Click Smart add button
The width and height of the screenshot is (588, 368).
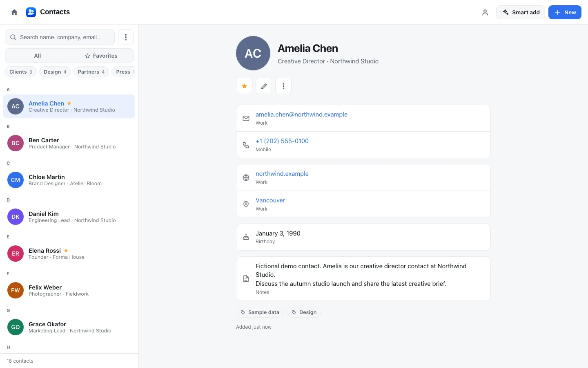pyautogui.click(x=521, y=12)
